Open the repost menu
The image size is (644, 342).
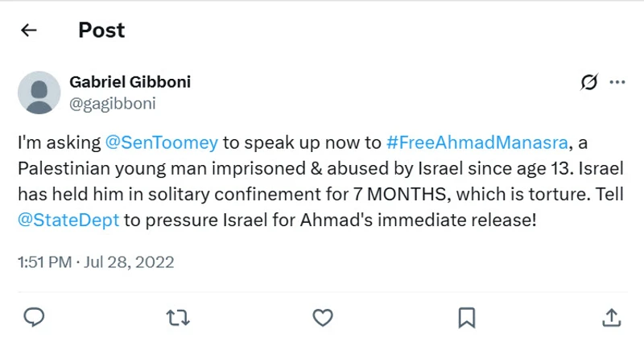pos(177,318)
